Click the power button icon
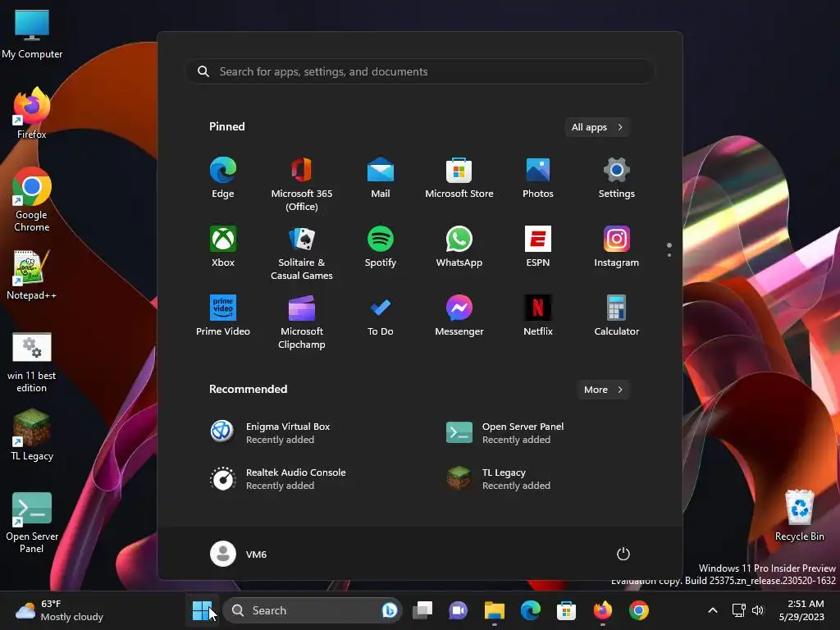Screen dimensions: 840x630 coord(623,554)
